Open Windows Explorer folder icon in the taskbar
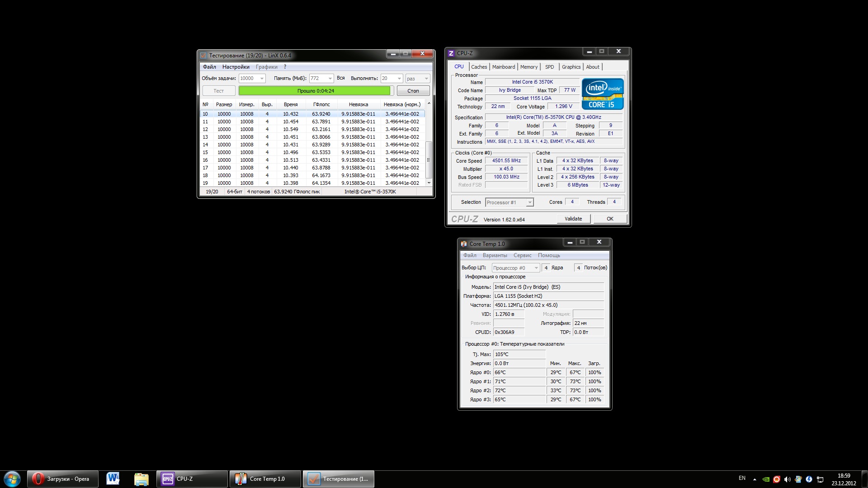This screenshot has width=868, height=488. (x=141, y=479)
